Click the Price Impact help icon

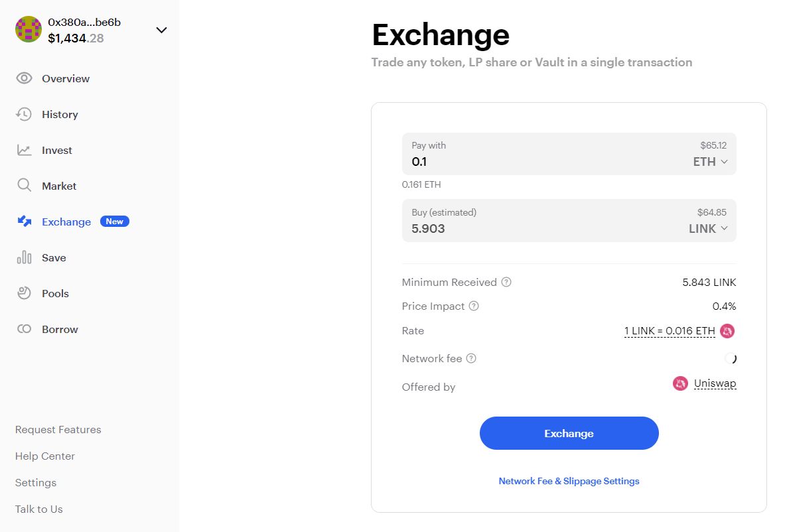point(474,306)
